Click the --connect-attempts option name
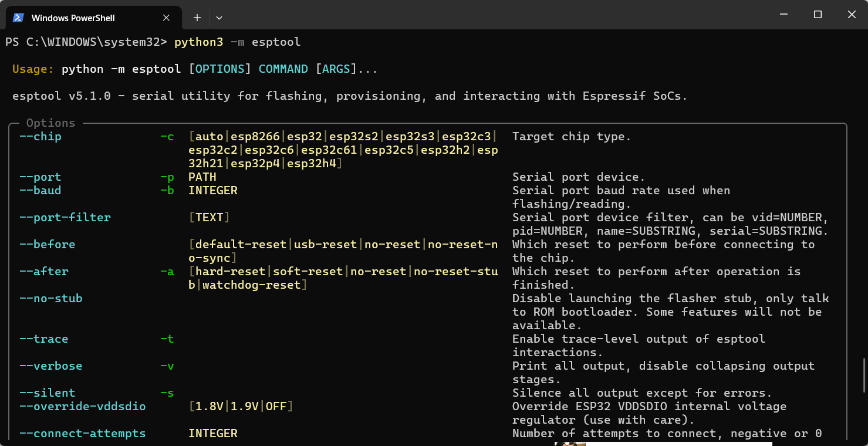Screen dimensions: 868x446 (83, 434)
